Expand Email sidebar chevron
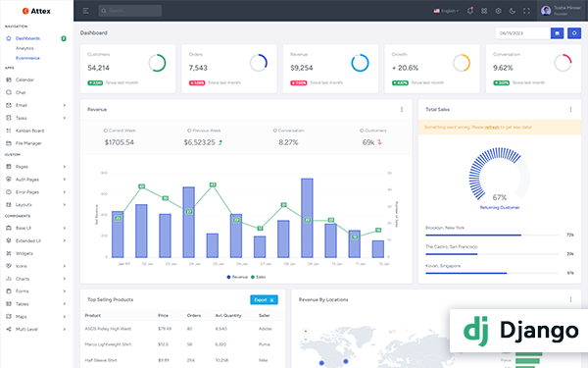Image resolution: width=588 pixels, height=368 pixels. [65, 105]
